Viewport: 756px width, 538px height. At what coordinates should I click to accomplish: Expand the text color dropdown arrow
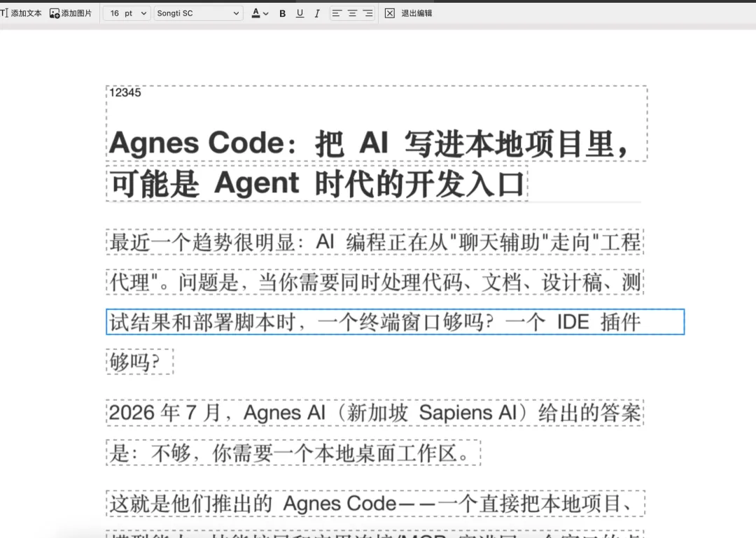(266, 13)
